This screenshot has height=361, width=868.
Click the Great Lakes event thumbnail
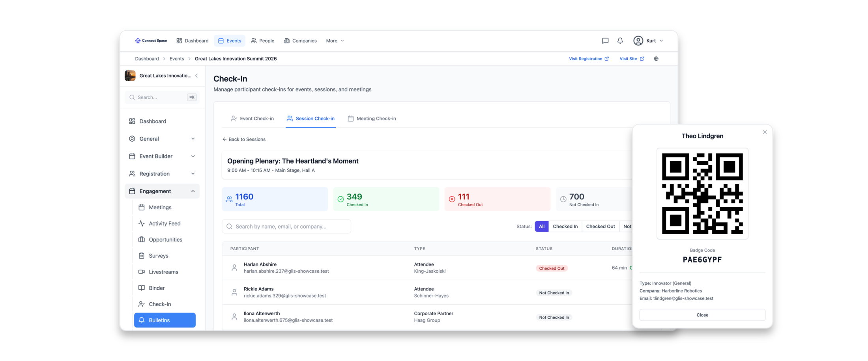[130, 75]
